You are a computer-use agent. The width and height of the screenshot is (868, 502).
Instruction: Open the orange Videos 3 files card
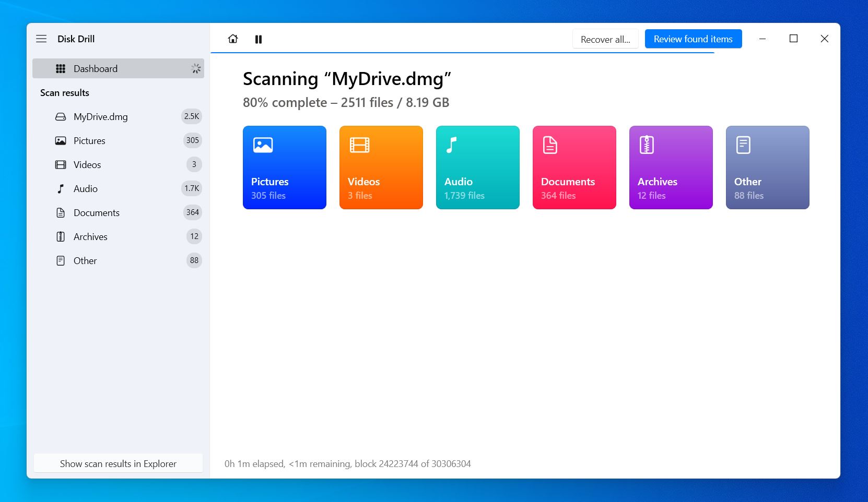tap(381, 168)
